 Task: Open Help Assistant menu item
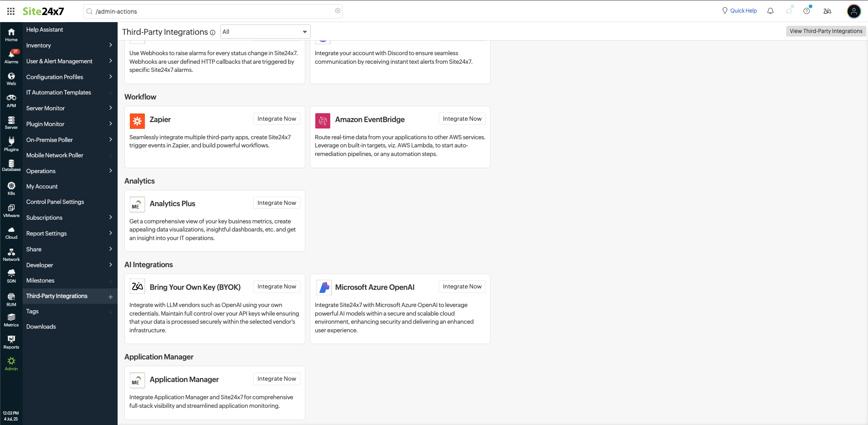tap(70, 29)
